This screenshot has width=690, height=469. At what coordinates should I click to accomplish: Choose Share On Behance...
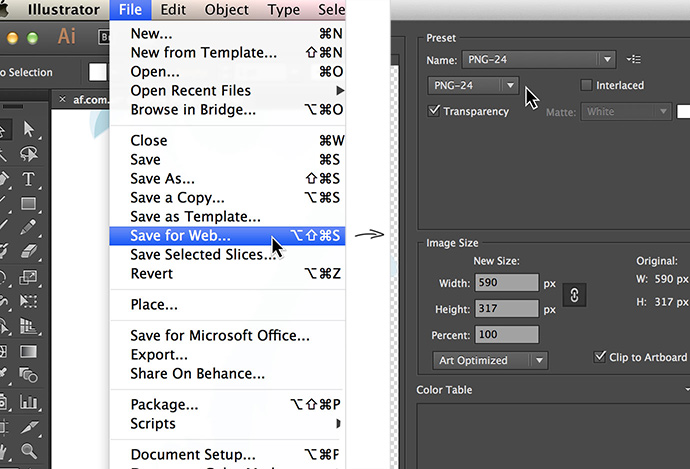tap(227, 374)
